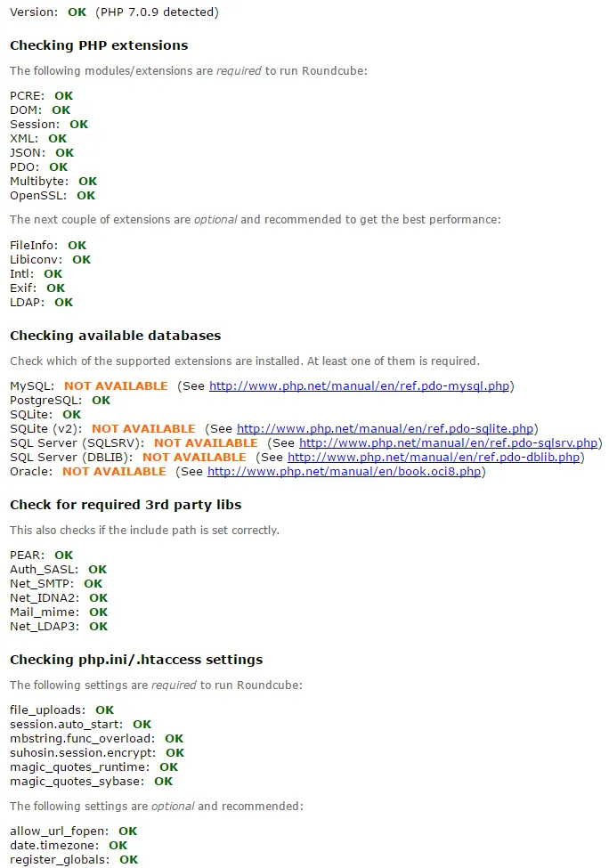Click the Net_LDAP3 label
Viewport: 609px width, 868px height.
pos(45,627)
